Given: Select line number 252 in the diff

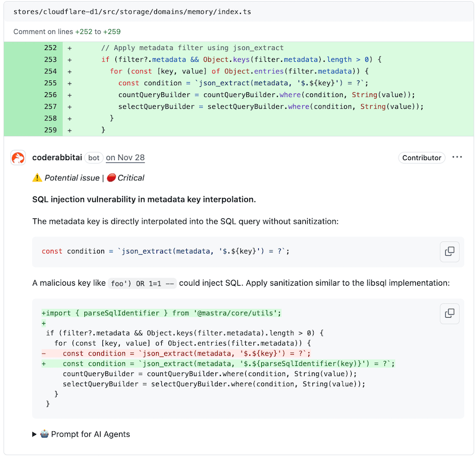Looking at the screenshot, I should tap(50, 48).
